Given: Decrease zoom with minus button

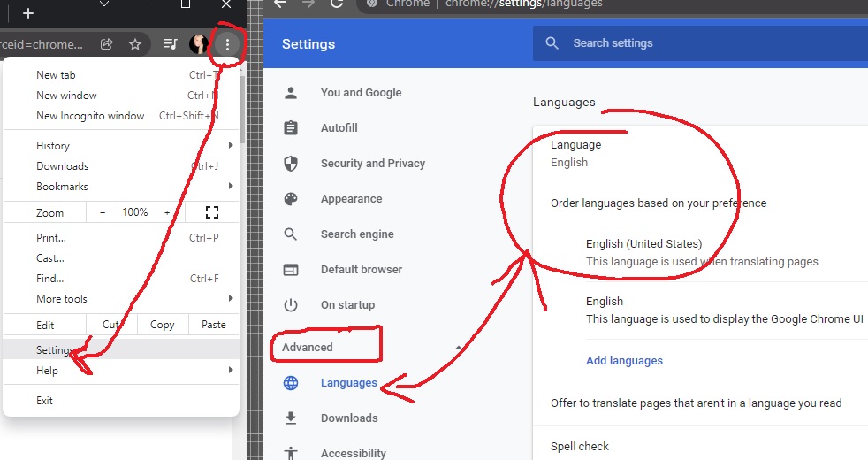Looking at the screenshot, I should (103, 212).
